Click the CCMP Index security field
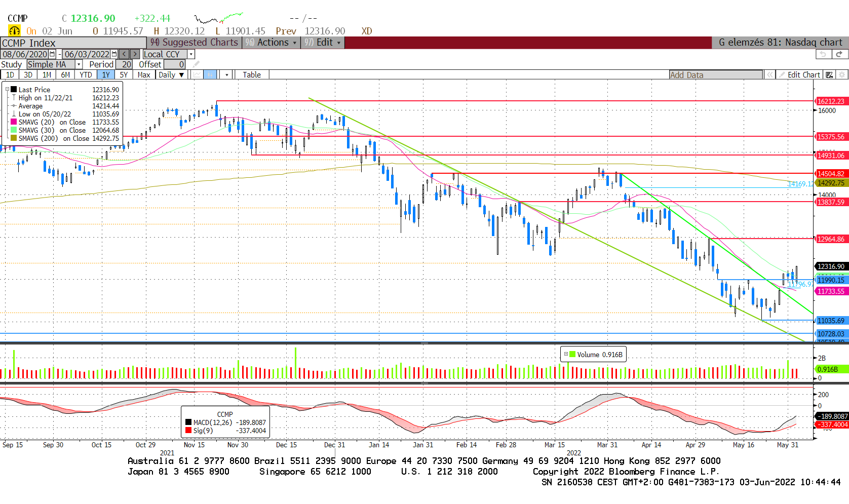Viewport: 849px width, 504px height. 73,43
